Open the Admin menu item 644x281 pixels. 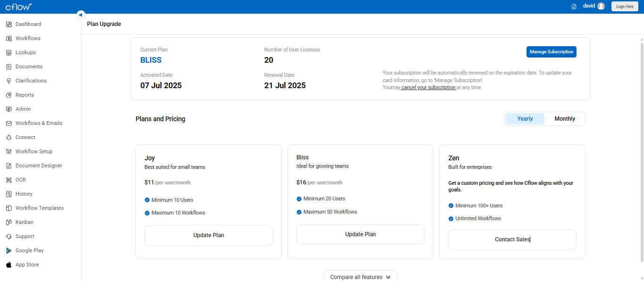pyautogui.click(x=23, y=109)
